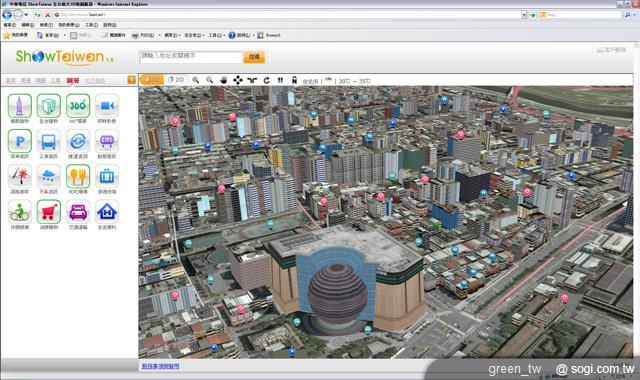Open the travel suitcase icon

pyautogui.click(x=107, y=176)
